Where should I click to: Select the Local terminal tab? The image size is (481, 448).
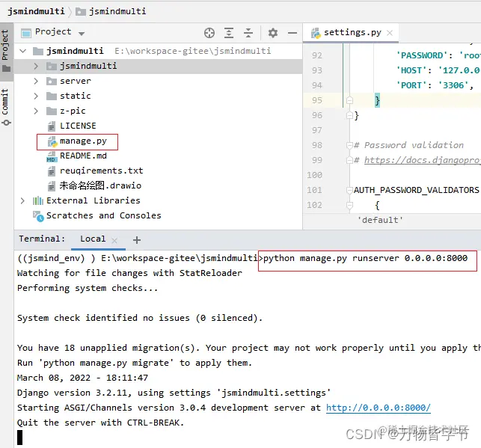tap(93, 239)
